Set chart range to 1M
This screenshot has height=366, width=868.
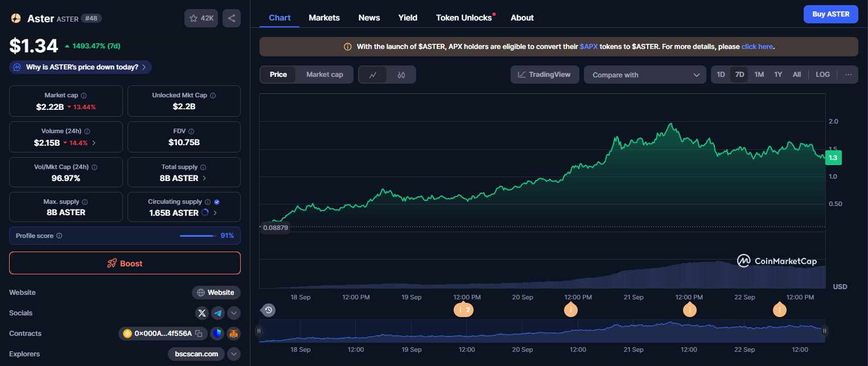click(759, 75)
